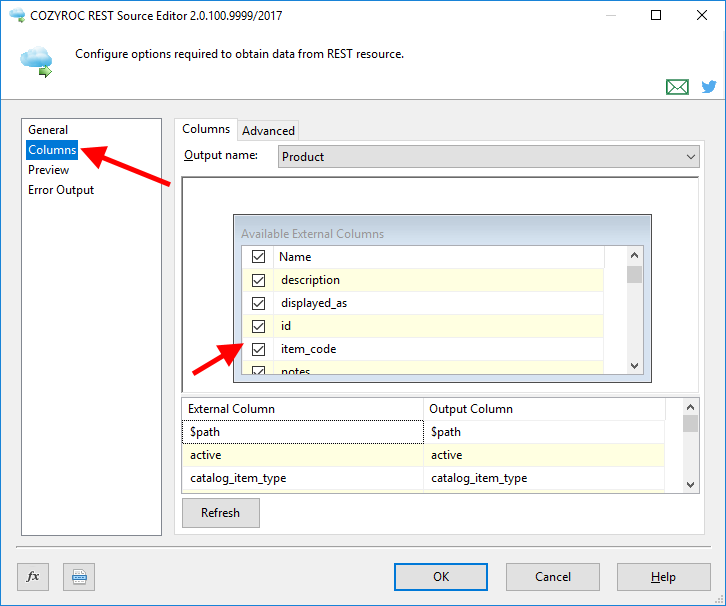Screen dimensions: 726x606
Task: Confirm with the OK button
Action: pos(441,577)
